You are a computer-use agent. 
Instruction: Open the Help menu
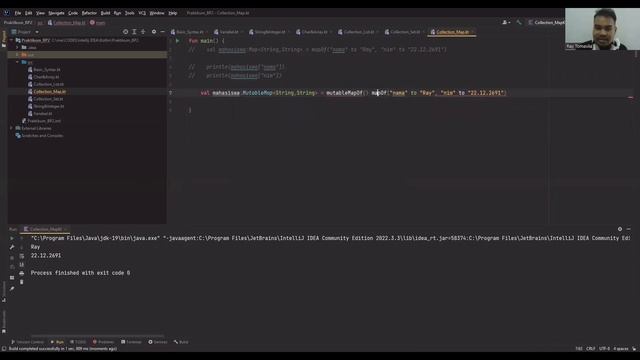[173, 13]
